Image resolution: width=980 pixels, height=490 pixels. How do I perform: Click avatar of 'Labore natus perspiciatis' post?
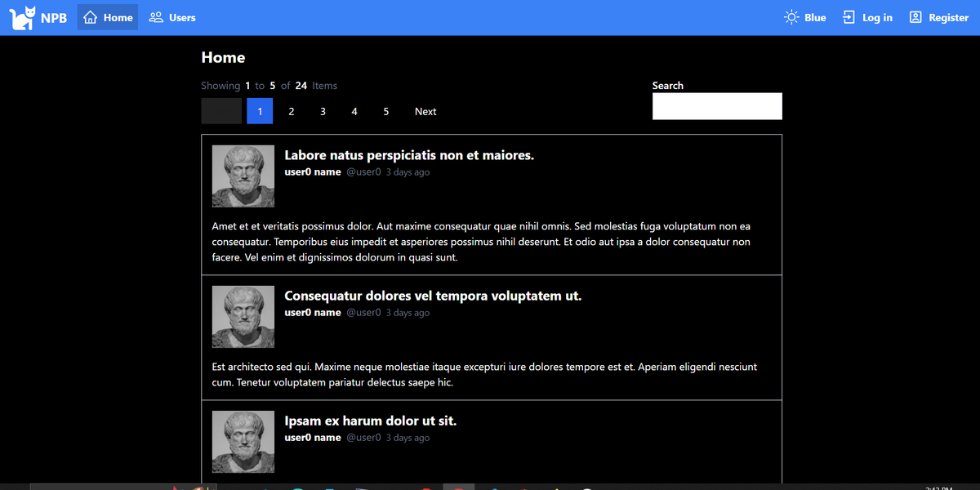tap(243, 176)
